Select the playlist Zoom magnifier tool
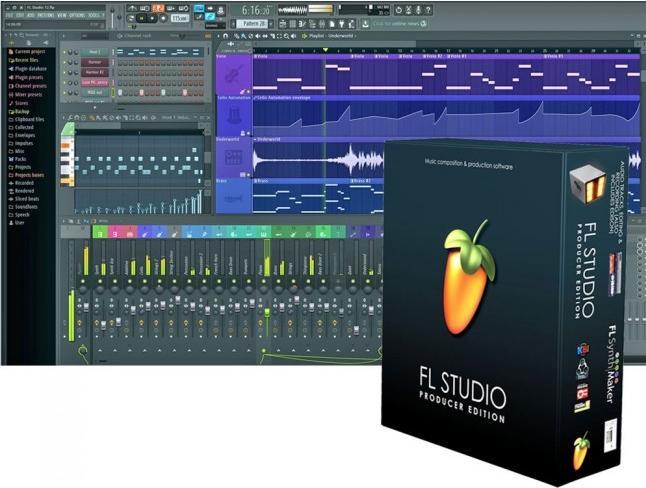The image size is (646, 488). pyautogui.click(x=286, y=36)
